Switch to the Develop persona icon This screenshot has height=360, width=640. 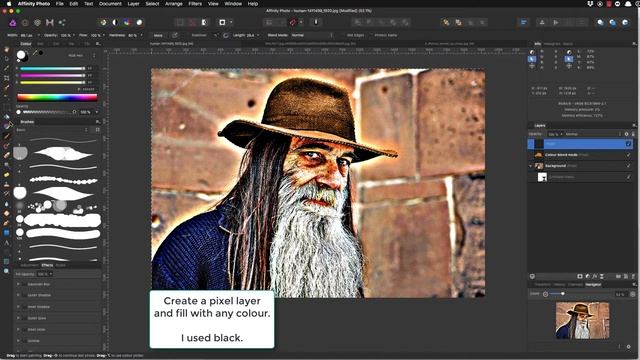point(38,22)
